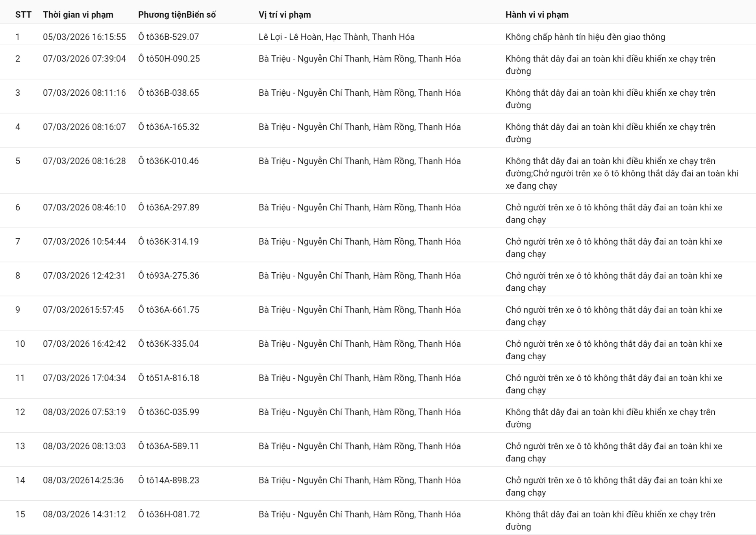Click the "Thời gian vi phạm" column header
Viewport: 756px width, 535px height.
[78, 15]
